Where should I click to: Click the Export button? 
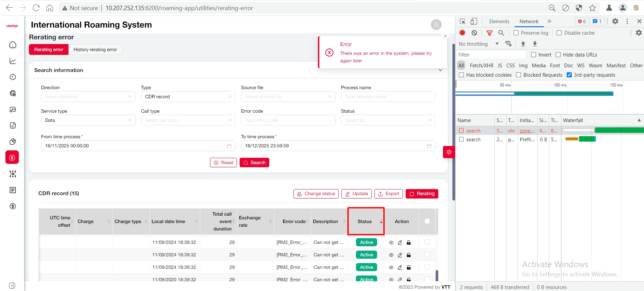389,194
